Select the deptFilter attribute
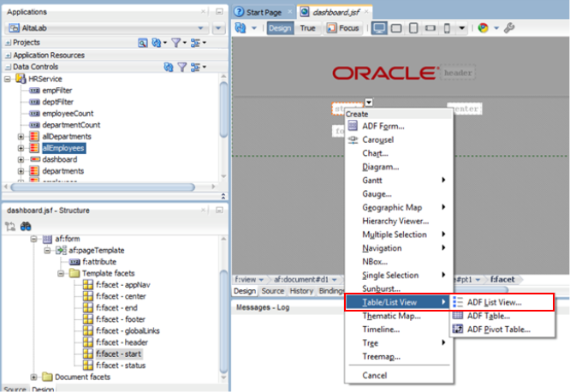570x392 pixels. pyautogui.click(x=58, y=102)
